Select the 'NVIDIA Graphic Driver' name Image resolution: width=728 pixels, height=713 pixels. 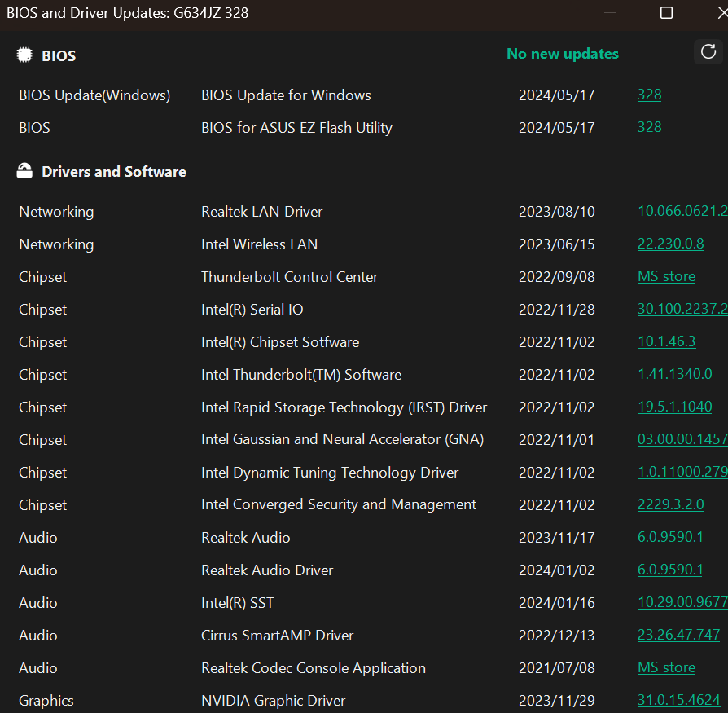click(x=273, y=701)
